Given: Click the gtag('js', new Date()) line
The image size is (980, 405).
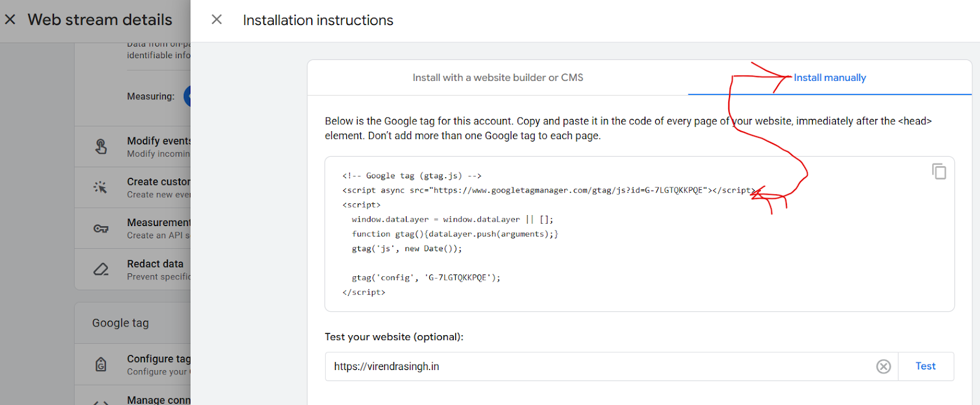Looking at the screenshot, I should coord(407,249).
